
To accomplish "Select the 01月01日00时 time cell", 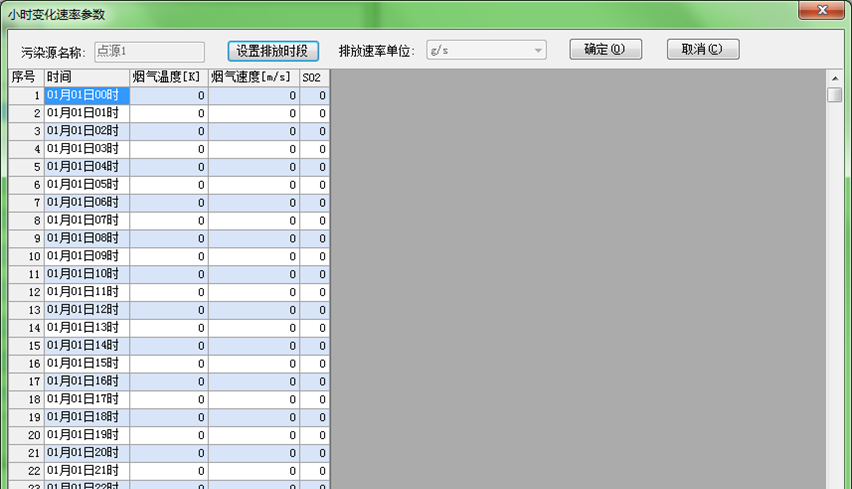I will (x=87, y=96).
